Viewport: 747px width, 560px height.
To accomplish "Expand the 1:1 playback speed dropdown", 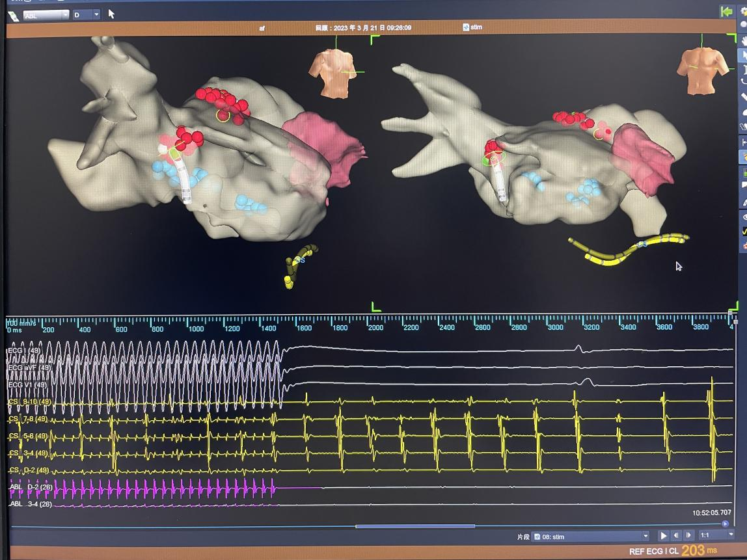I will [x=716, y=535].
